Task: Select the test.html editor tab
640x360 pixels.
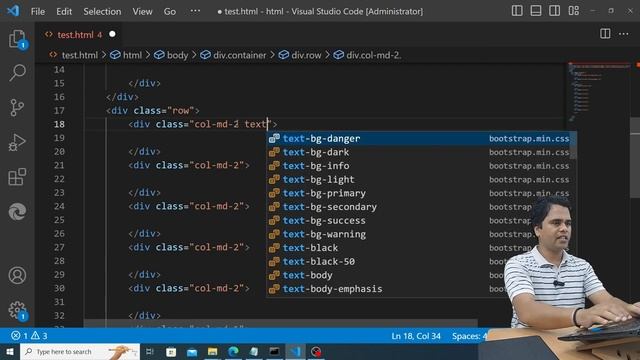Action: tap(80, 35)
